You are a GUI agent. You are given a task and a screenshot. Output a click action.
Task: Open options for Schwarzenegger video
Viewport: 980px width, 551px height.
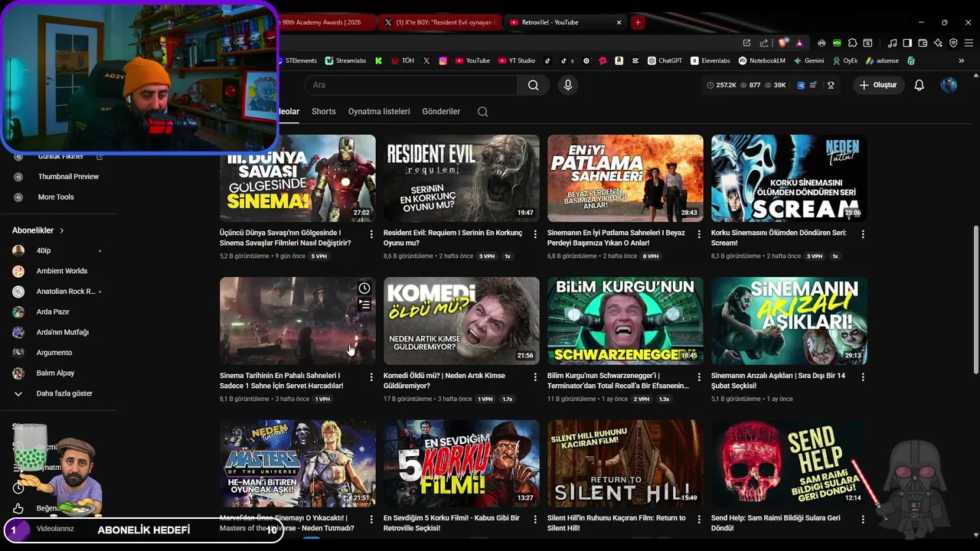coord(699,377)
